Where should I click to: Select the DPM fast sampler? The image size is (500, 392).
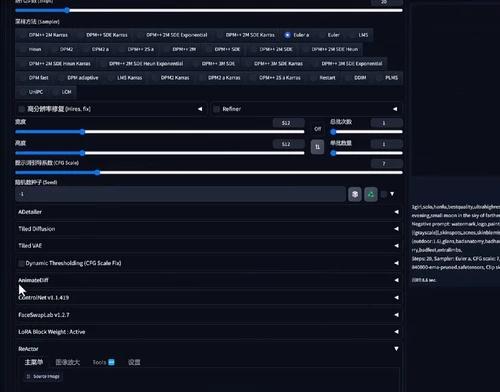click(x=35, y=78)
